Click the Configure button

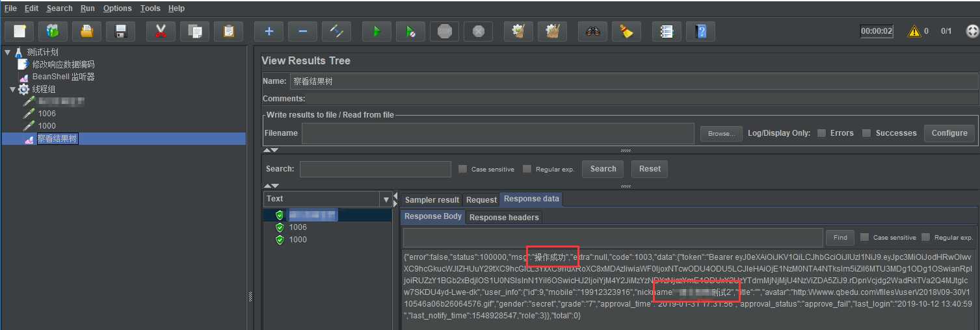pos(949,133)
